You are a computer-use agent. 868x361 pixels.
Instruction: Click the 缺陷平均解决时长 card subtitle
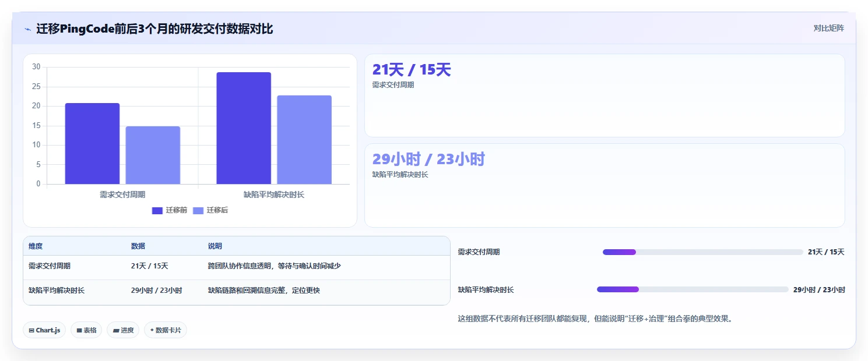[x=400, y=175]
